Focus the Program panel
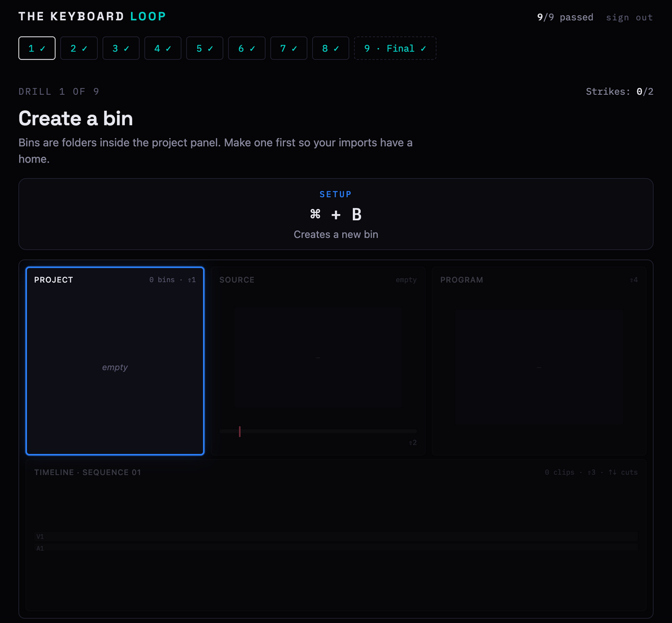This screenshot has width=672, height=623. [x=539, y=361]
